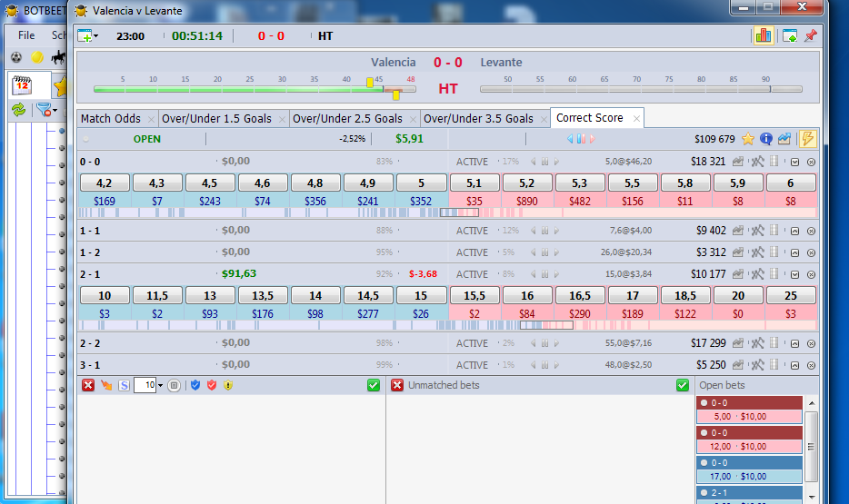Click the blue shield icon

tap(195, 385)
